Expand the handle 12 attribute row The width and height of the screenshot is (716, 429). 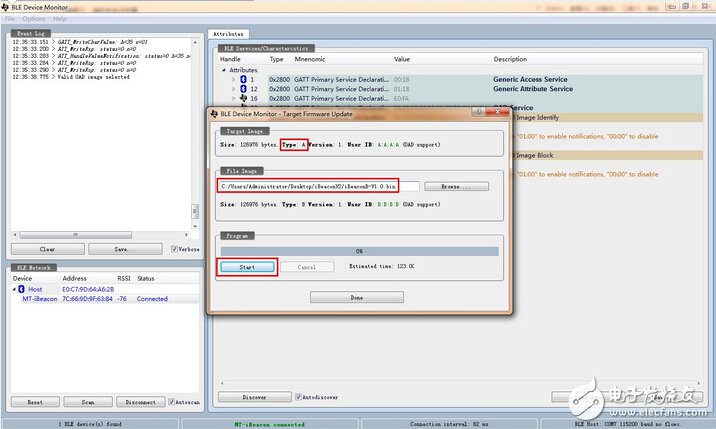point(234,89)
